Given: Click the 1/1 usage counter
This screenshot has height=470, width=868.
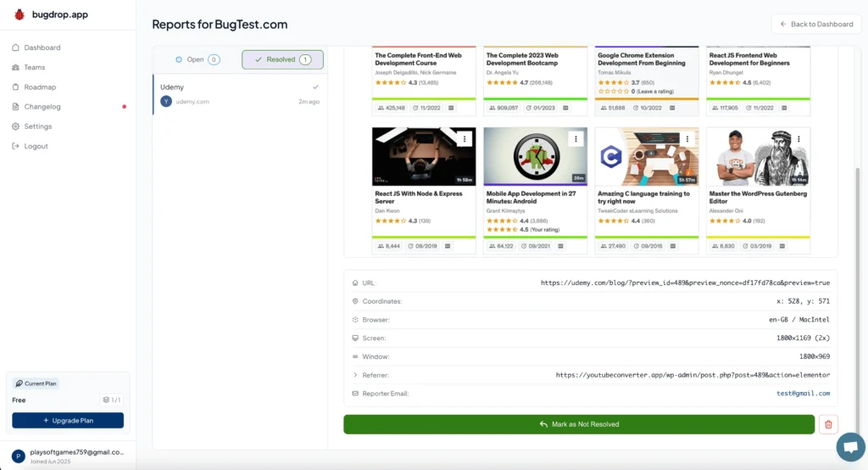Looking at the screenshot, I should click(x=111, y=400).
